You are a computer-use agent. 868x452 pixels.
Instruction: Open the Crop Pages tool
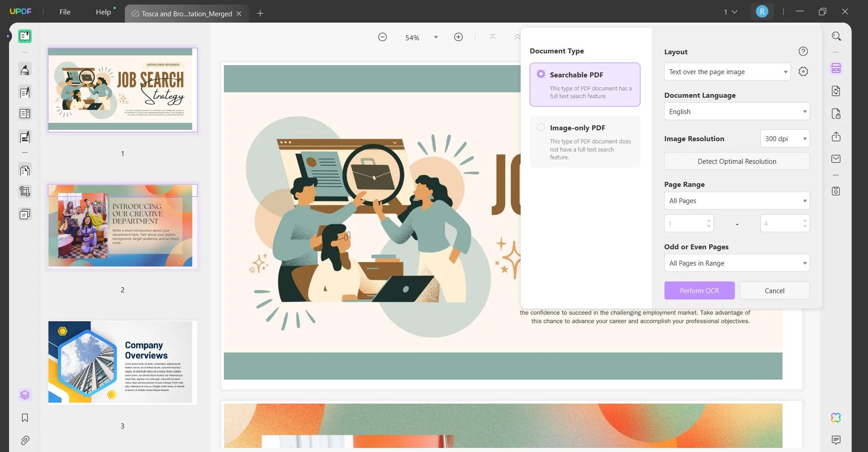coord(25,192)
